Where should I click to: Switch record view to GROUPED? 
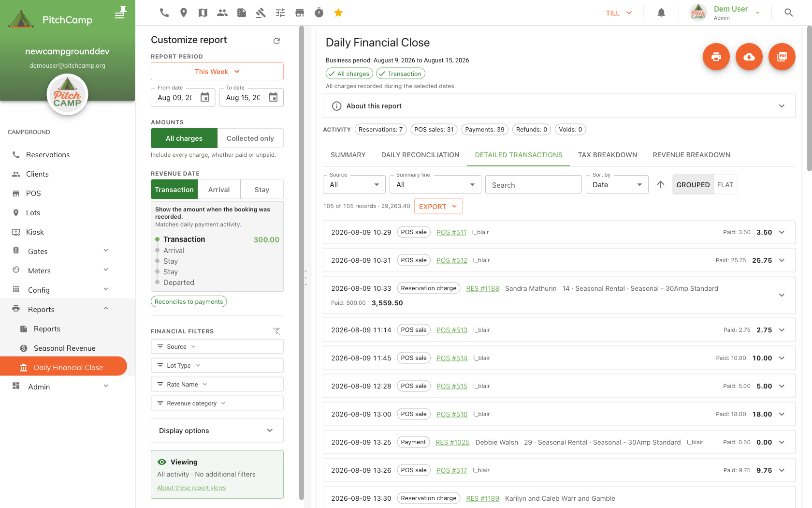(693, 185)
